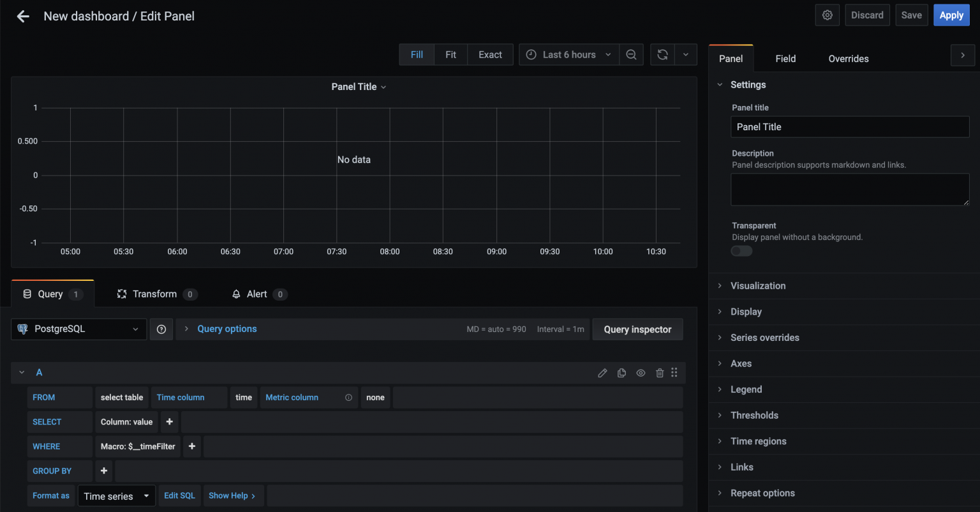Open dashboard settings gear icon
The image size is (980, 512).
(x=827, y=15)
